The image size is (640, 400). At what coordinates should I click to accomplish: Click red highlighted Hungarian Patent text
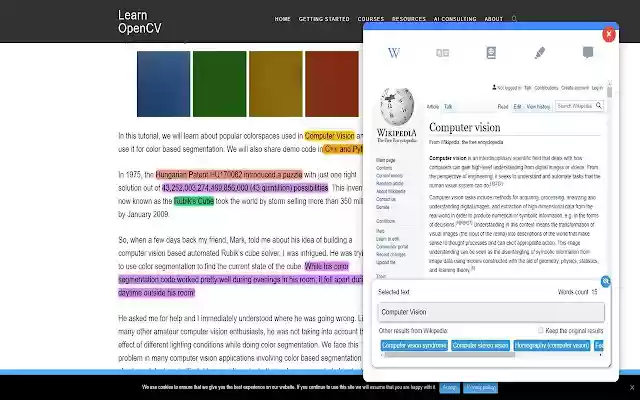(229, 175)
